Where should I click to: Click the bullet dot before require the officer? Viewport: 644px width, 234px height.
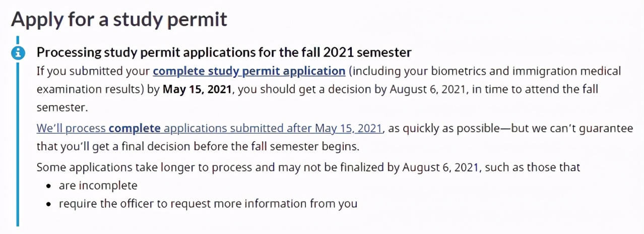click(x=49, y=205)
